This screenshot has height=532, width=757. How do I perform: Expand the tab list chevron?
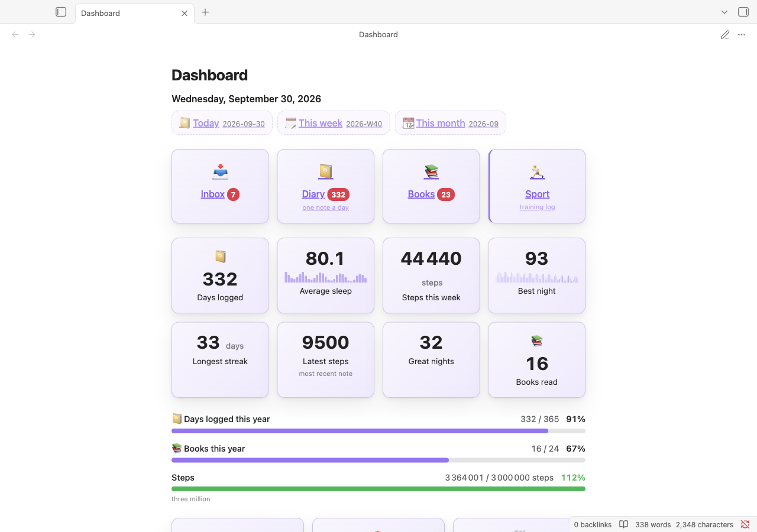[x=724, y=12]
